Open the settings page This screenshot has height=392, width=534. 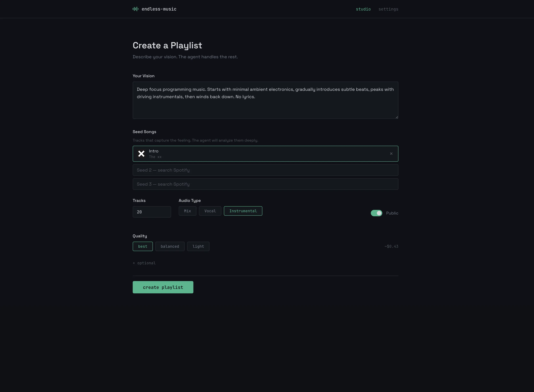coord(389,9)
